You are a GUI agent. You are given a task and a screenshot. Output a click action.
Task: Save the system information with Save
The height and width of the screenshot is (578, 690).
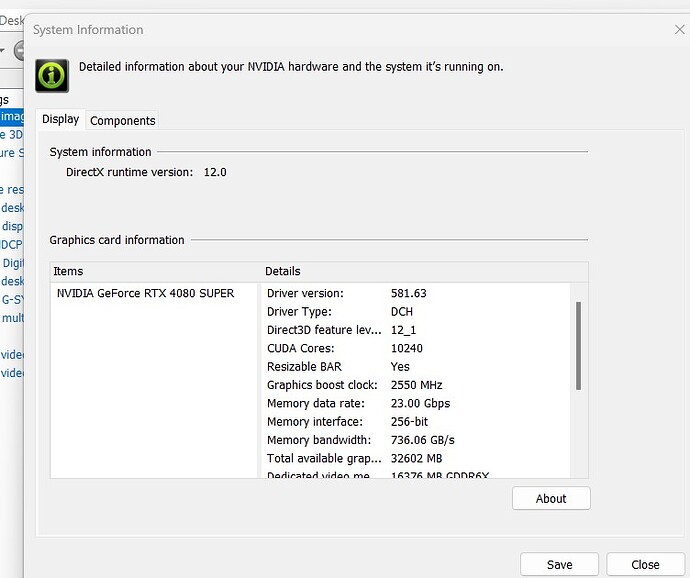[559, 564]
